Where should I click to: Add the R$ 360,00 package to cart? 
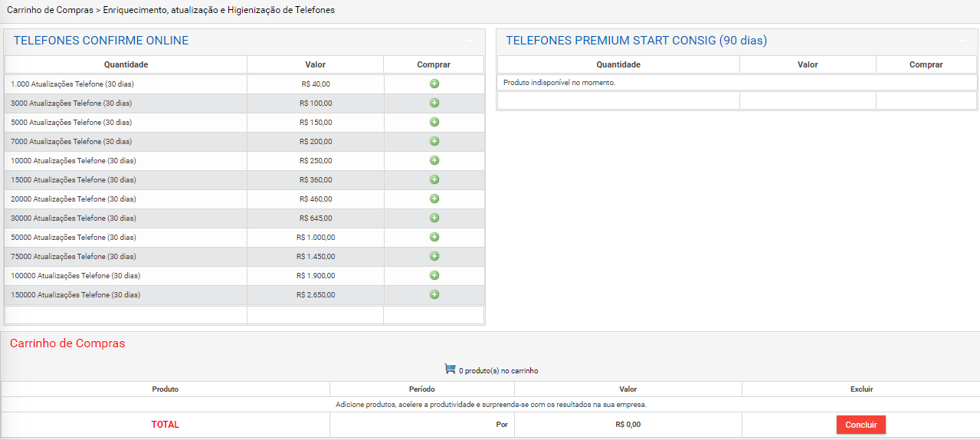(434, 179)
